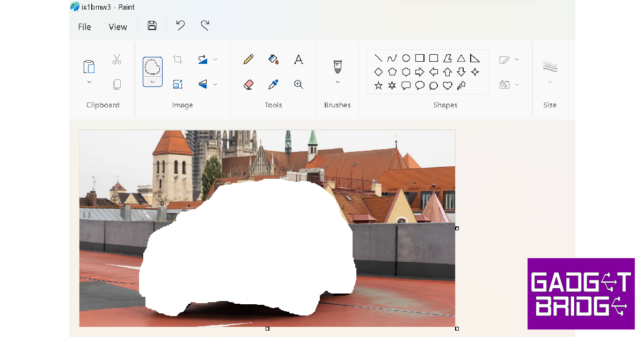Select the rounded rectangle shape

[x=434, y=57]
